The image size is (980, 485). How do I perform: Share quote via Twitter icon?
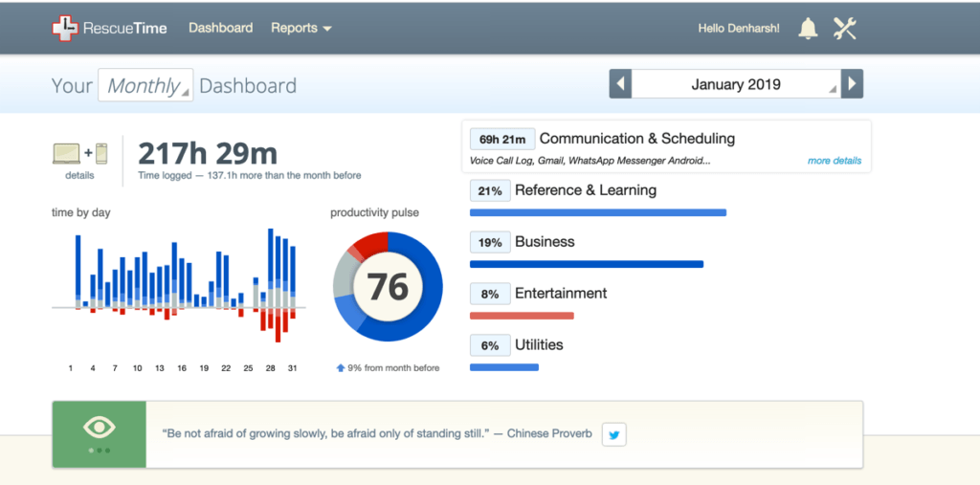[x=614, y=434]
